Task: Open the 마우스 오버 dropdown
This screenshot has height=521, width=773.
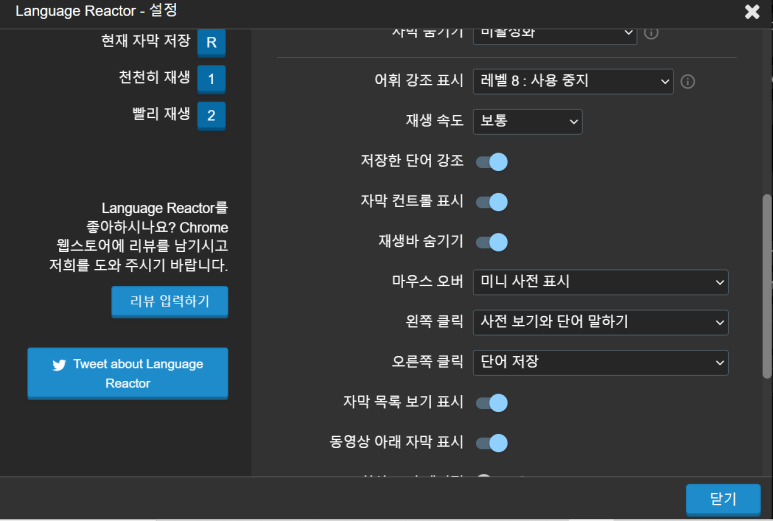Action: (600, 282)
